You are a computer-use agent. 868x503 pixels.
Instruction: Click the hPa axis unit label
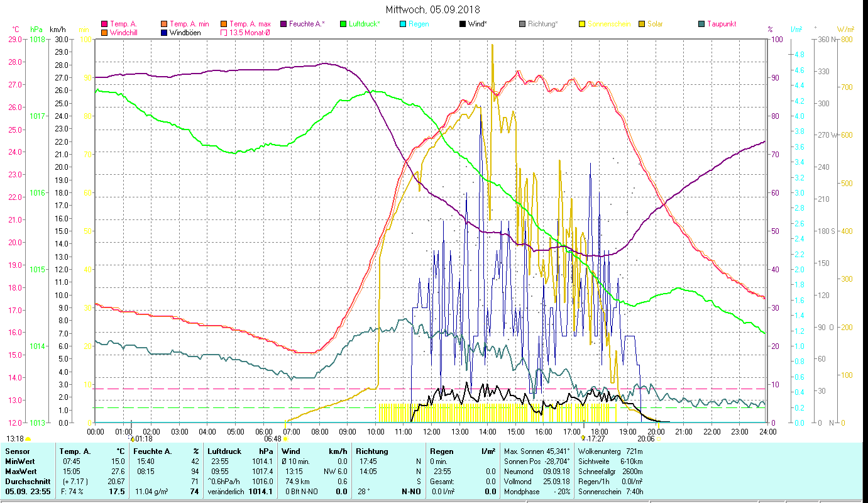coord(36,30)
